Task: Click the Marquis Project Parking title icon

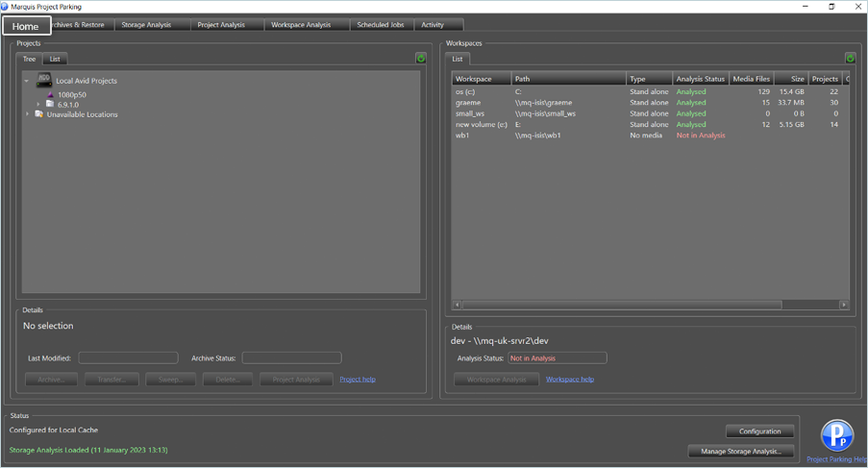Action: pyautogui.click(x=6, y=7)
